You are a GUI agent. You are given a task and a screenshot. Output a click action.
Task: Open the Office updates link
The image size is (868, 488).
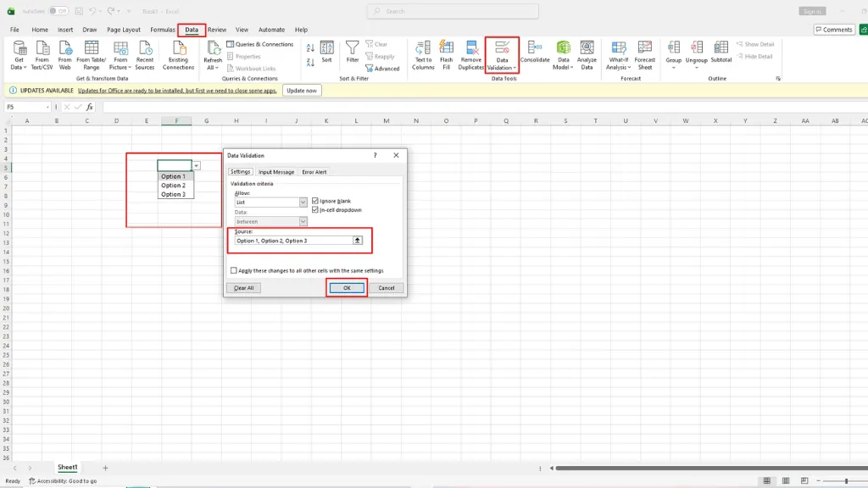pos(177,91)
